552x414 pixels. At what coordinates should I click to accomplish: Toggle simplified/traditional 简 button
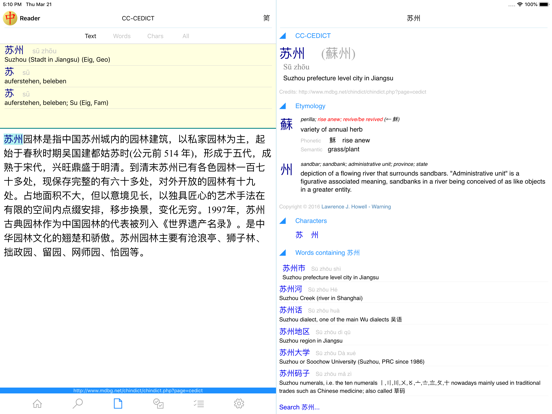point(266,18)
